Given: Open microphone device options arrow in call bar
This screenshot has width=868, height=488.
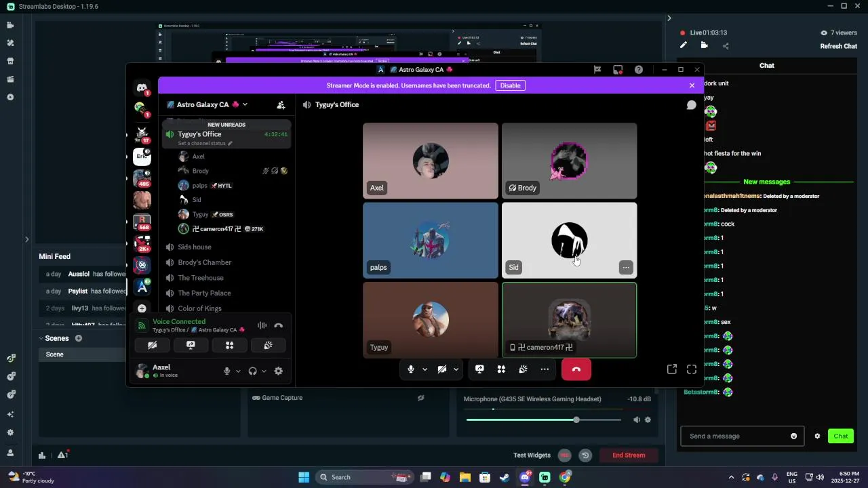Looking at the screenshot, I should [x=425, y=369].
